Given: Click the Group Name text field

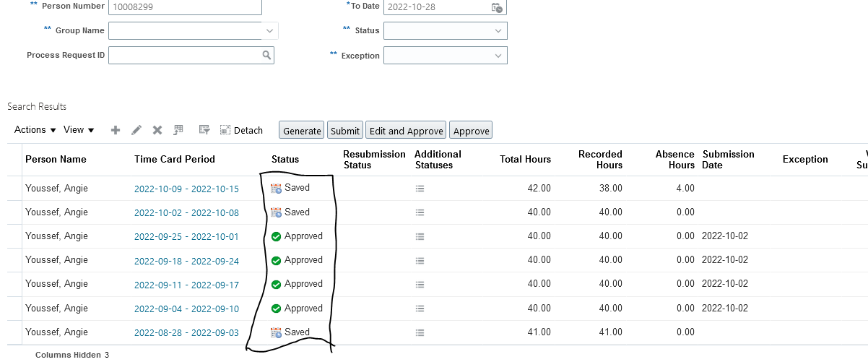Looking at the screenshot, I should [x=185, y=30].
